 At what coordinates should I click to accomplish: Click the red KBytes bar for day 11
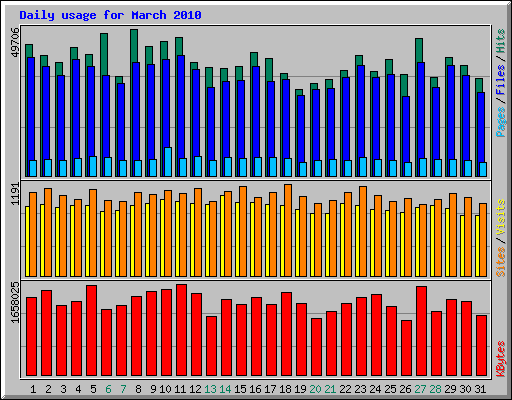pyautogui.click(x=182, y=330)
